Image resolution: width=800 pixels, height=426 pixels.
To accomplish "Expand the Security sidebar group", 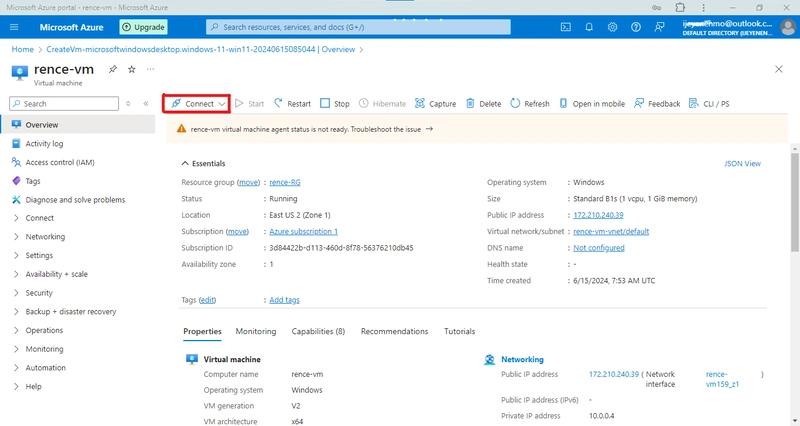I will 39,293.
